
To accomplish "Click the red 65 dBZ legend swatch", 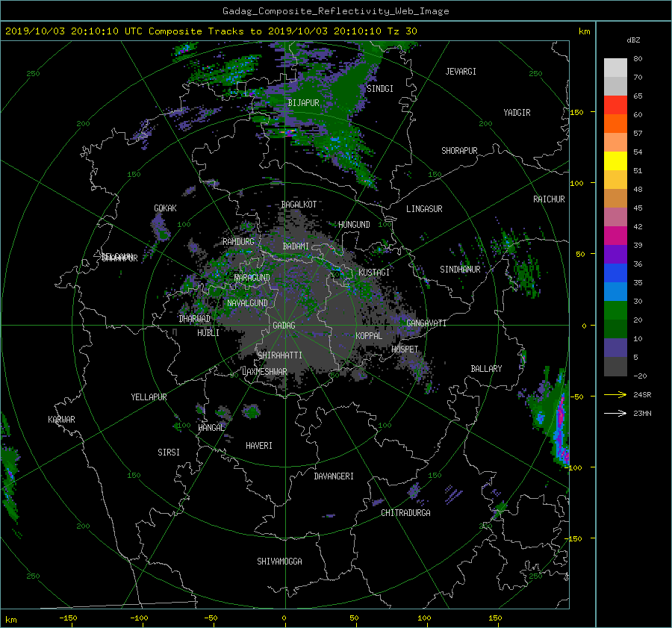I will [x=615, y=105].
